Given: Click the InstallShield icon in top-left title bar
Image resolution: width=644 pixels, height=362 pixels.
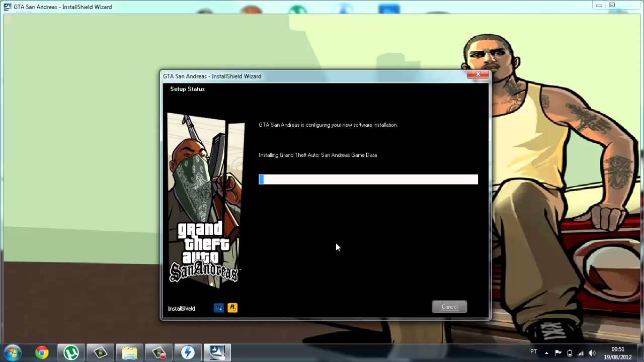Looking at the screenshot, I should tap(7, 7).
